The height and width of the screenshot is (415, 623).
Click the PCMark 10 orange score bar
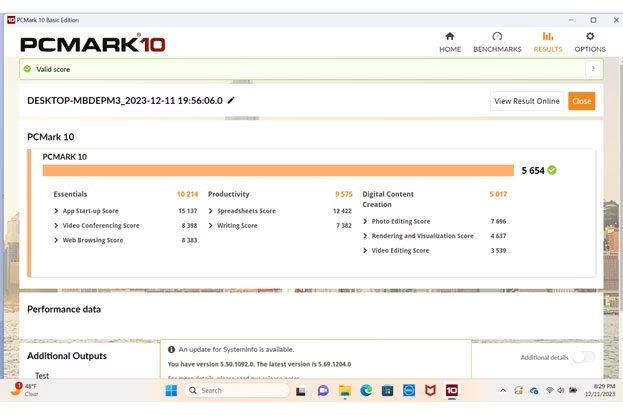(278, 170)
